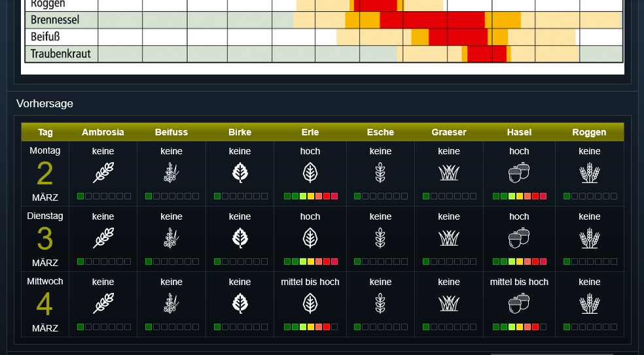The height and width of the screenshot is (355, 644).
Task: Click Monday's Birke leaf icon
Action: pos(240,173)
